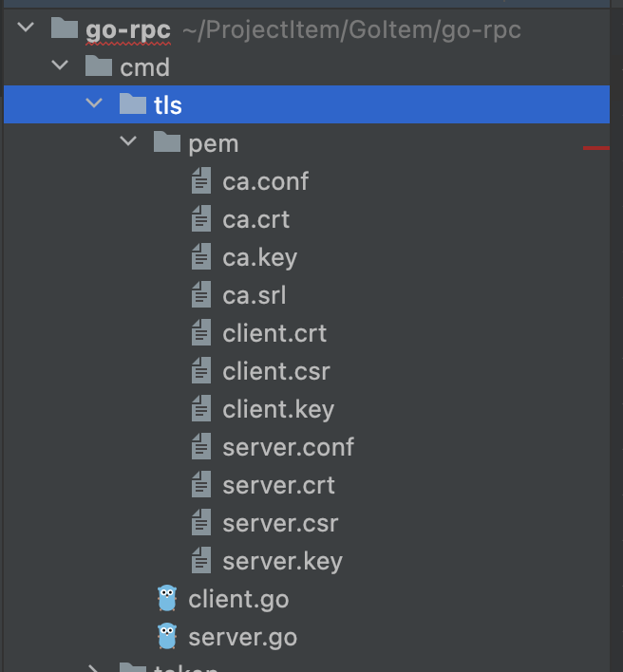The width and height of the screenshot is (623, 672).
Task: Collapse the pem folder chevron
Action: point(128,141)
